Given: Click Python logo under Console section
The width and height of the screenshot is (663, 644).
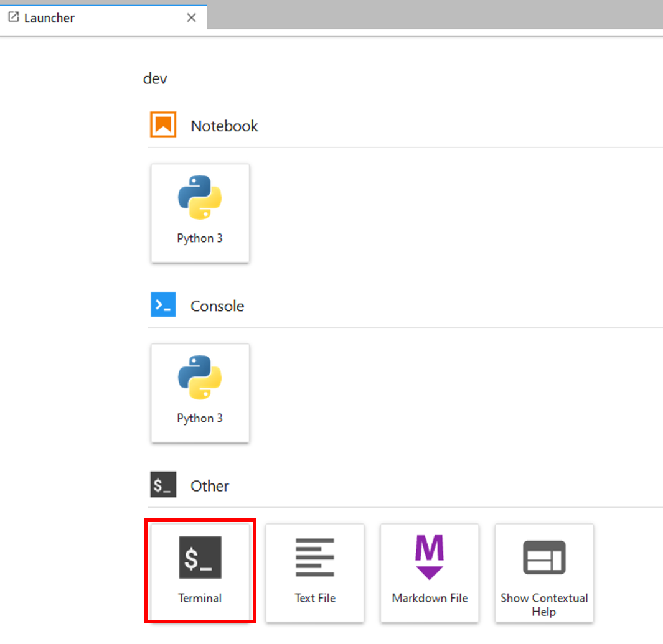Looking at the screenshot, I should point(200,377).
